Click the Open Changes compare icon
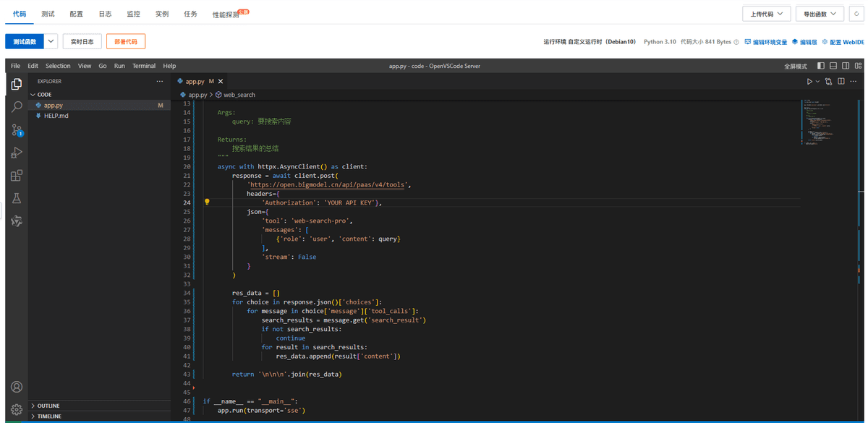The width and height of the screenshot is (868, 423). point(829,82)
